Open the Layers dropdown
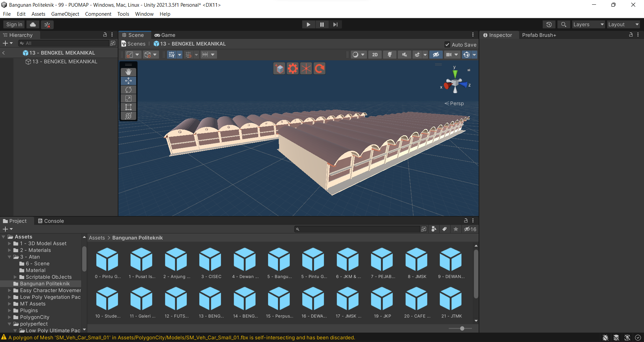The width and height of the screenshot is (644, 342). coord(588,24)
